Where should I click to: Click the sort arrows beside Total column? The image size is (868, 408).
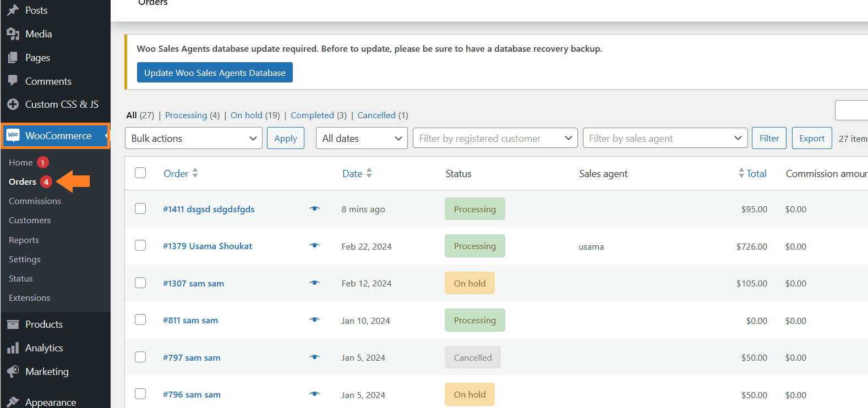click(741, 173)
